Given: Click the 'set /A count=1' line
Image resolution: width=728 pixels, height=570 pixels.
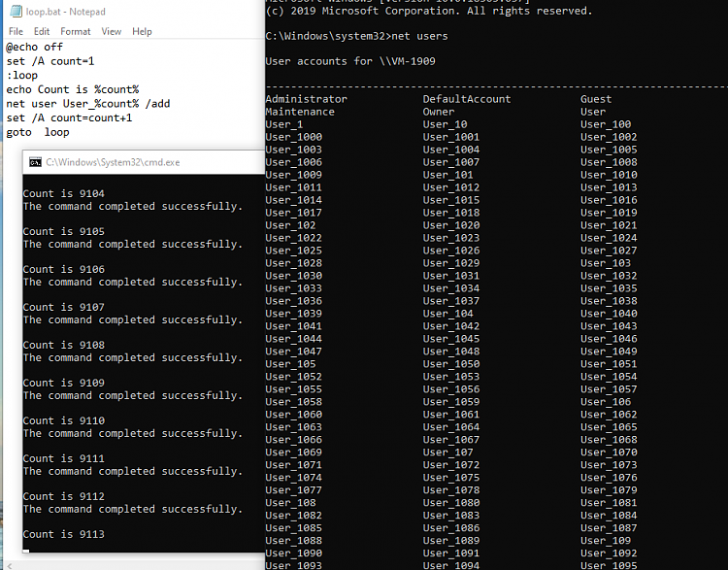Looking at the screenshot, I should [50, 61].
